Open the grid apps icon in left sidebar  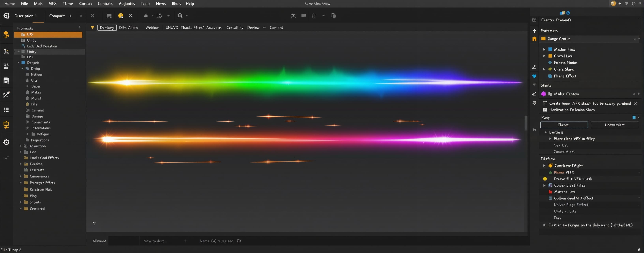tap(6, 110)
